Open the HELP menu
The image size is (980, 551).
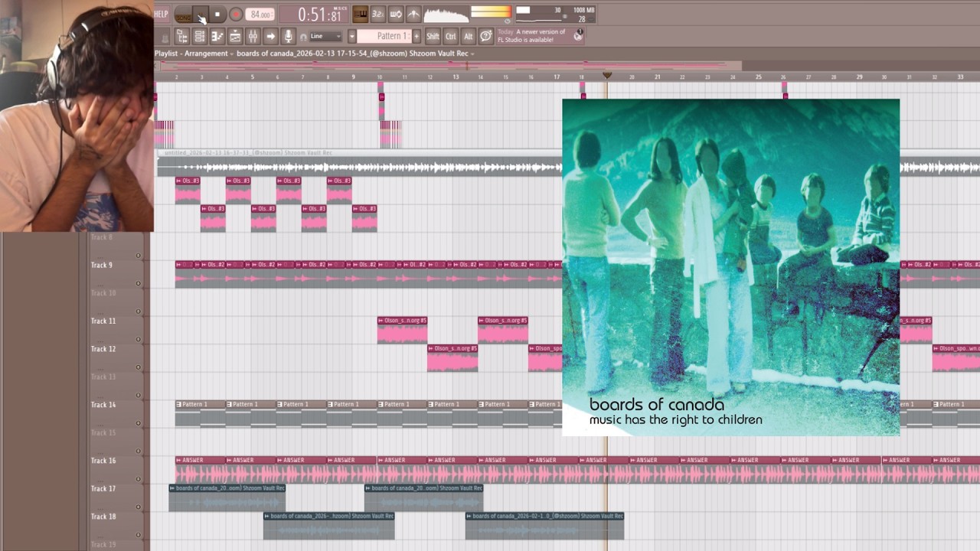click(x=161, y=14)
